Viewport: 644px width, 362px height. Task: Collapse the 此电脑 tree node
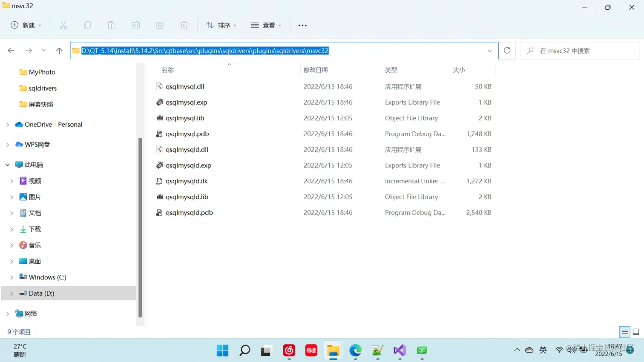[8, 165]
